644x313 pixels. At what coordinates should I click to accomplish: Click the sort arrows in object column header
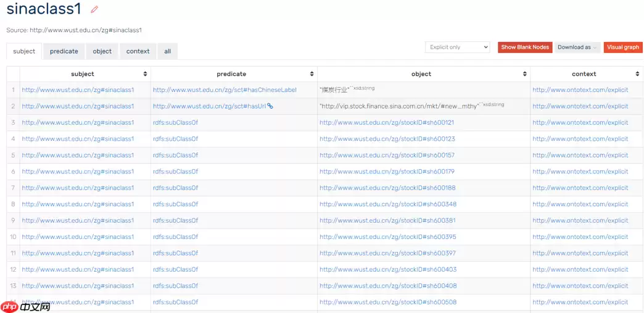pyautogui.click(x=525, y=74)
